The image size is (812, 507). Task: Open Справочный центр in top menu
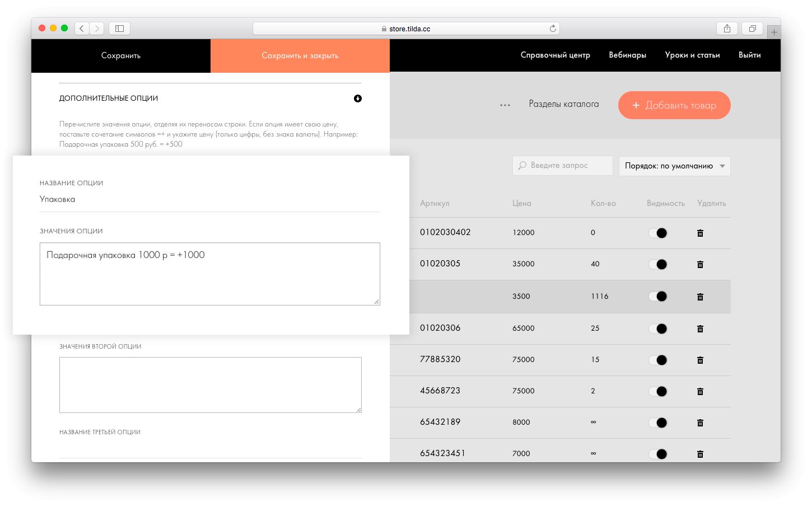556,55
